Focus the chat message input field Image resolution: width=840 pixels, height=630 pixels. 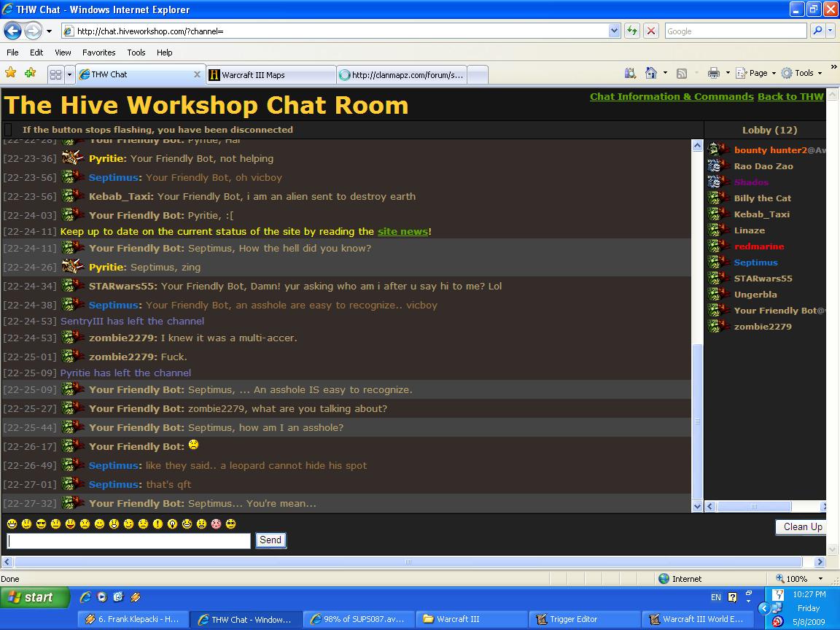click(128, 540)
